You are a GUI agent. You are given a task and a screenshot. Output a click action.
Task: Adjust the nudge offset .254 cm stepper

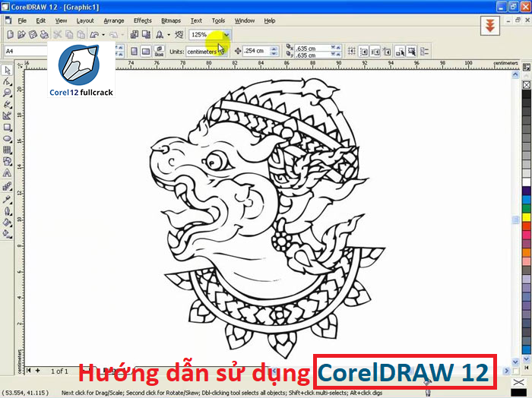274,51
